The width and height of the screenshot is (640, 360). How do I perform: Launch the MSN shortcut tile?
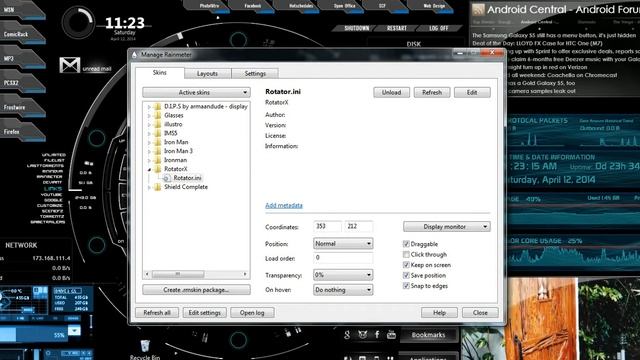point(21,10)
